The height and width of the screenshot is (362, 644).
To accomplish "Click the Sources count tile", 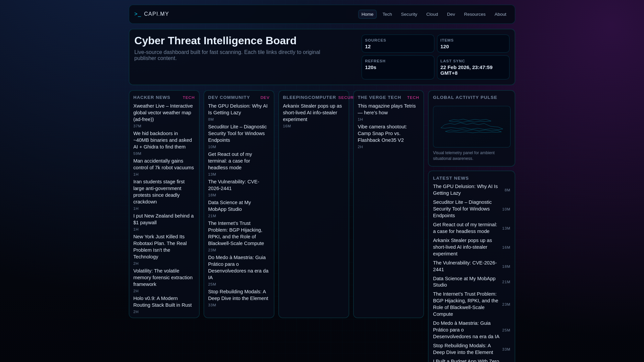I will coord(398,44).
